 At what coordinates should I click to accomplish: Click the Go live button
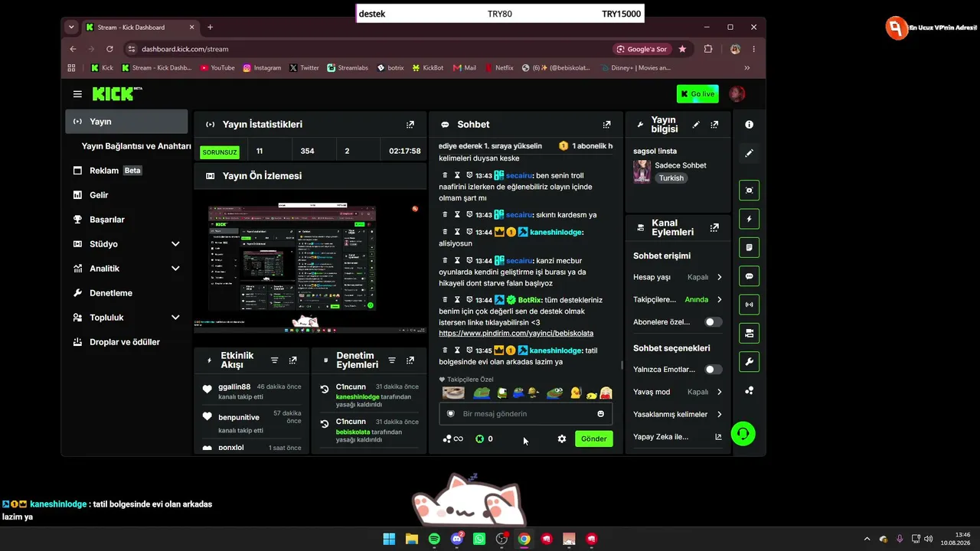click(697, 94)
